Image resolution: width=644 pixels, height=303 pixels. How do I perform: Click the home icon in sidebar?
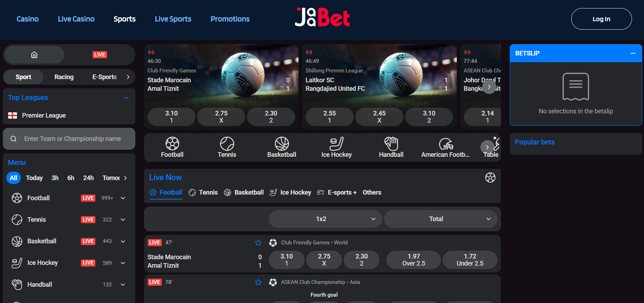click(34, 55)
